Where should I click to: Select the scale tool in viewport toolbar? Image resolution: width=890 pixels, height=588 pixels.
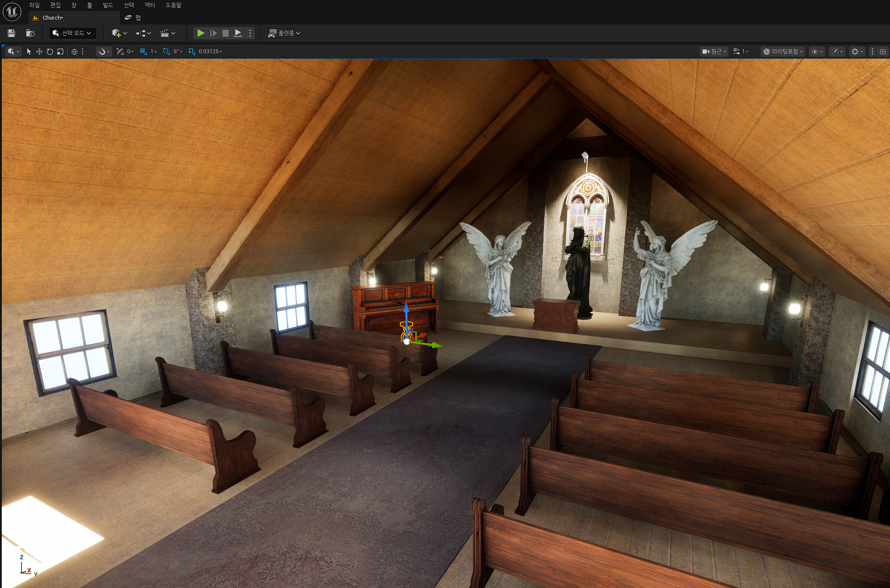point(60,52)
